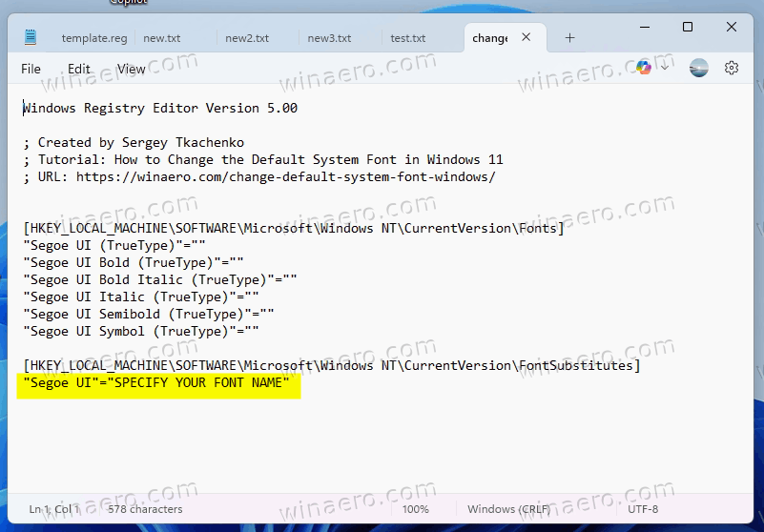
Task: Switch to the template.reg tab
Action: point(94,38)
